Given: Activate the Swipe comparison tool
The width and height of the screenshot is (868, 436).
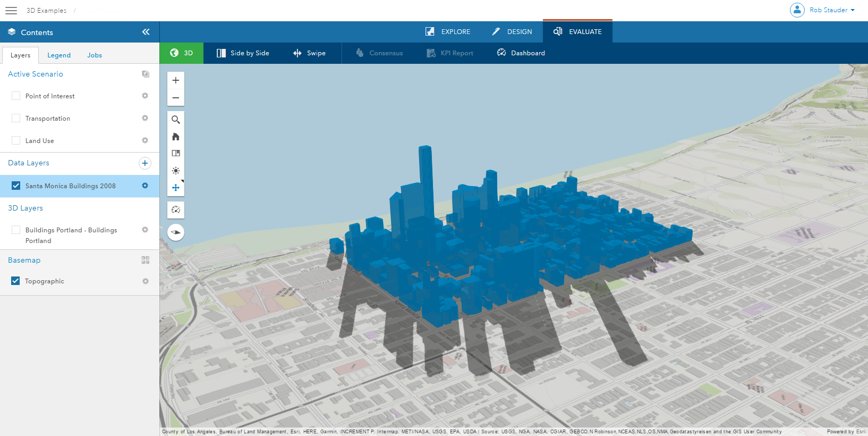Looking at the screenshot, I should coord(309,53).
